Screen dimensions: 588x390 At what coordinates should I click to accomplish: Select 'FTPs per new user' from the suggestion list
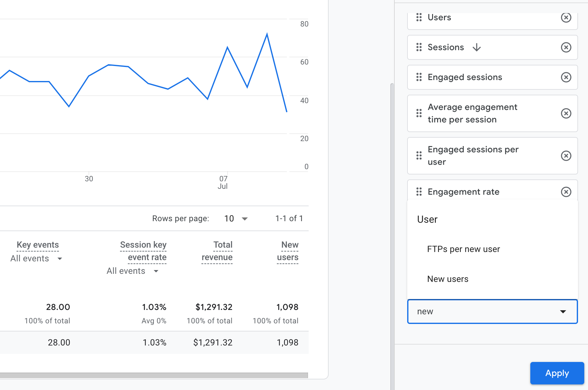tap(463, 249)
